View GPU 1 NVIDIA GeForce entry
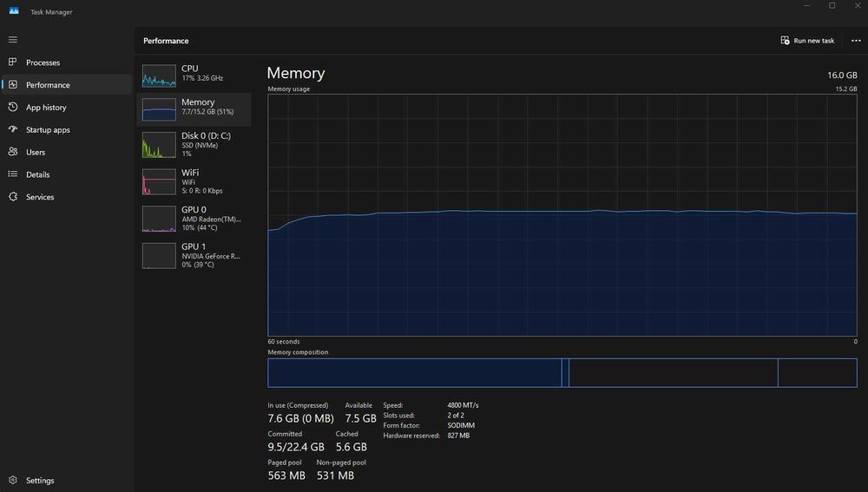 (x=194, y=254)
